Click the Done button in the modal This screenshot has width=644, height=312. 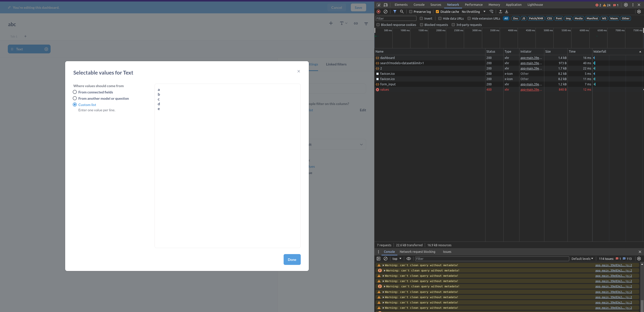[x=292, y=259]
